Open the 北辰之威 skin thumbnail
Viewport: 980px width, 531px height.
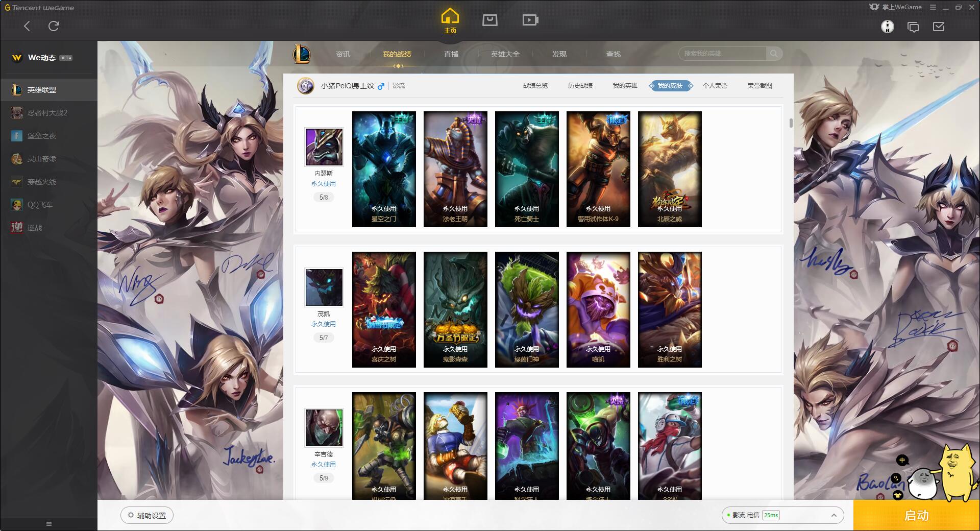pos(670,169)
